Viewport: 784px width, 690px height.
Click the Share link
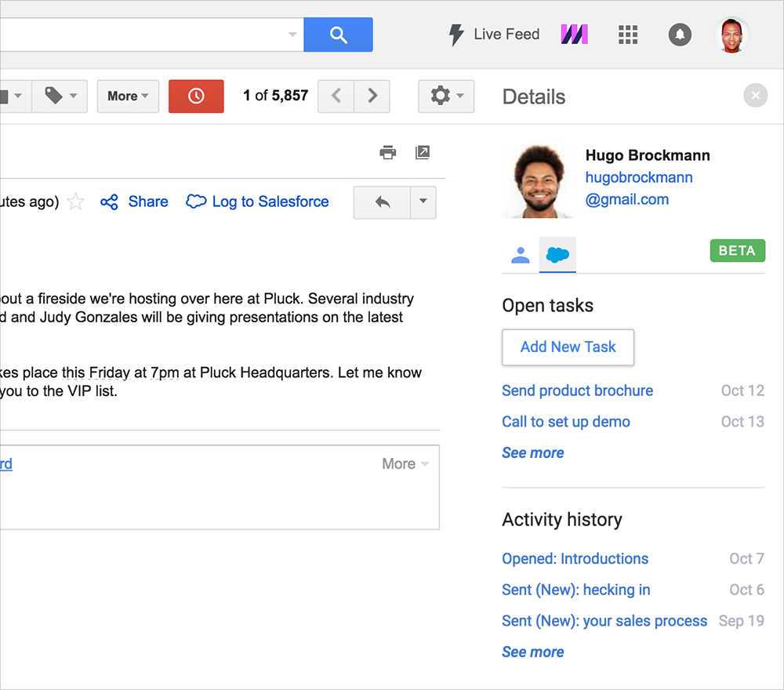point(134,202)
